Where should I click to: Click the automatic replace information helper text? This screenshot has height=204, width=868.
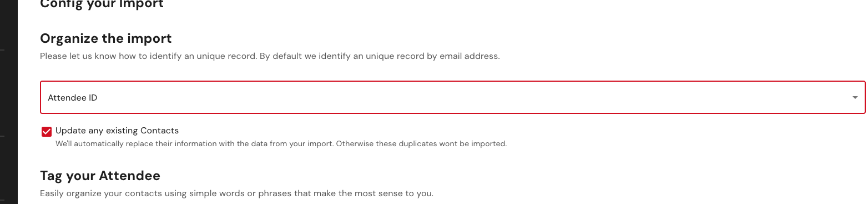281,143
